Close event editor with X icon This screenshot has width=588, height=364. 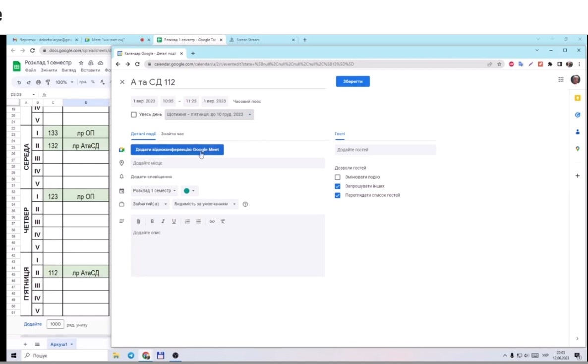[x=122, y=82]
